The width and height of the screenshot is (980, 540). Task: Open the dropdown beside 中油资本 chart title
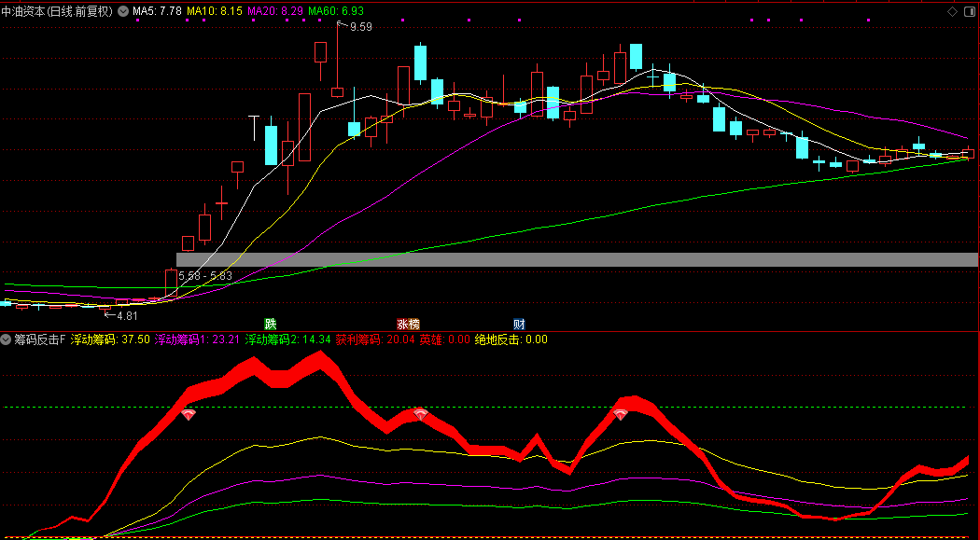(x=122, y=11)
